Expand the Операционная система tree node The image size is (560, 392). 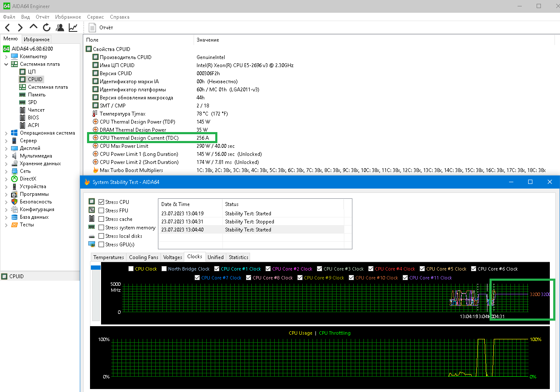click(x=6, y=133)
